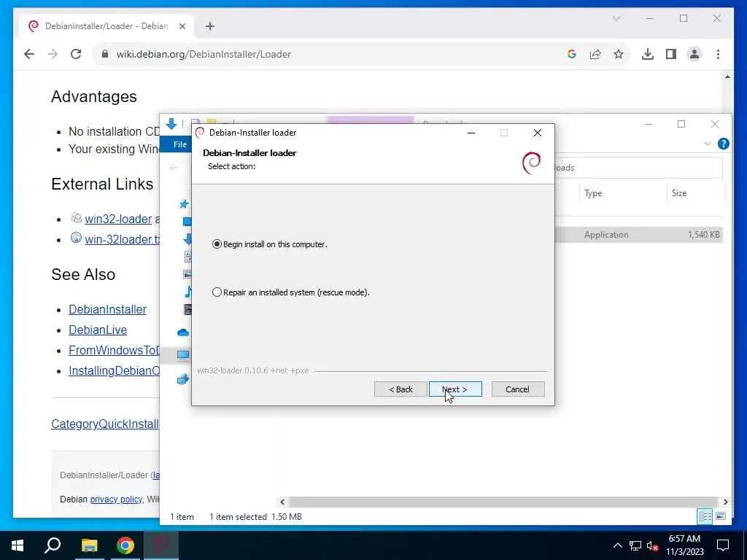The height and width of the screenshot is (560, 747).
Task: Click Type column header in Explorer
Action: [x=593, y=192]
